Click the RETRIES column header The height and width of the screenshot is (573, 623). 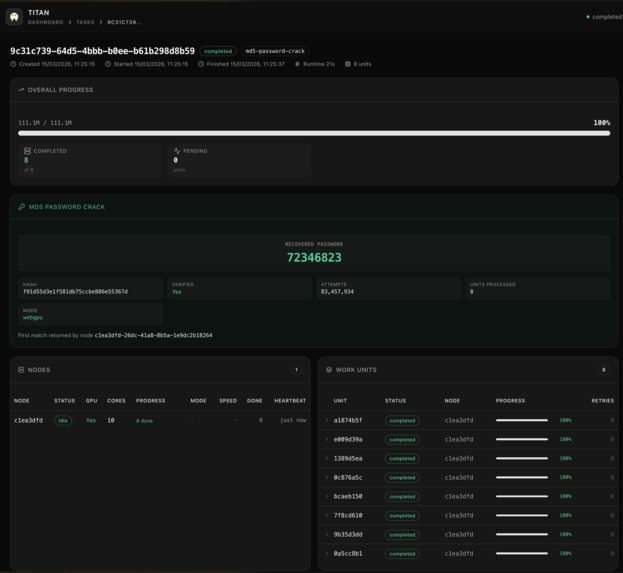pos(602,401)
